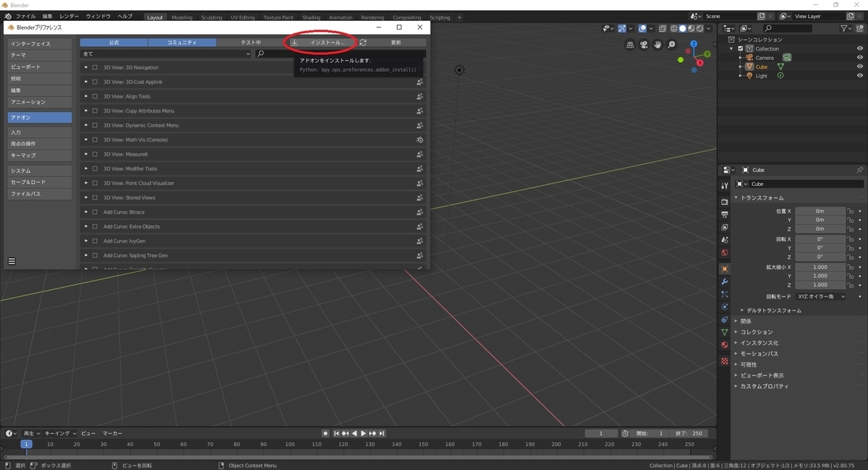Image resolution: width=868 pixels, height=470 pixels.
Task: Open the preferences hamburger menu
Action: pos(12,261)
